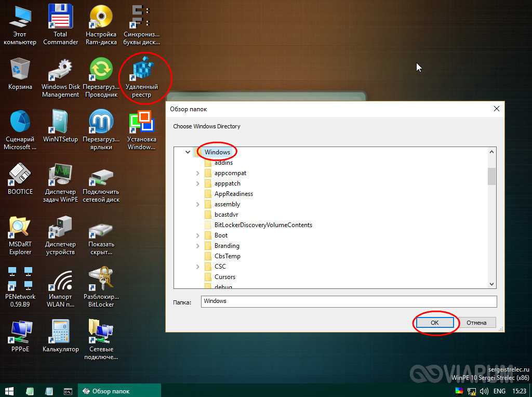Image resolution: width=532 pixels, height=397 pixels.
Task: Open the Start menu on the taskbar
Action: [x=9, y=391]
